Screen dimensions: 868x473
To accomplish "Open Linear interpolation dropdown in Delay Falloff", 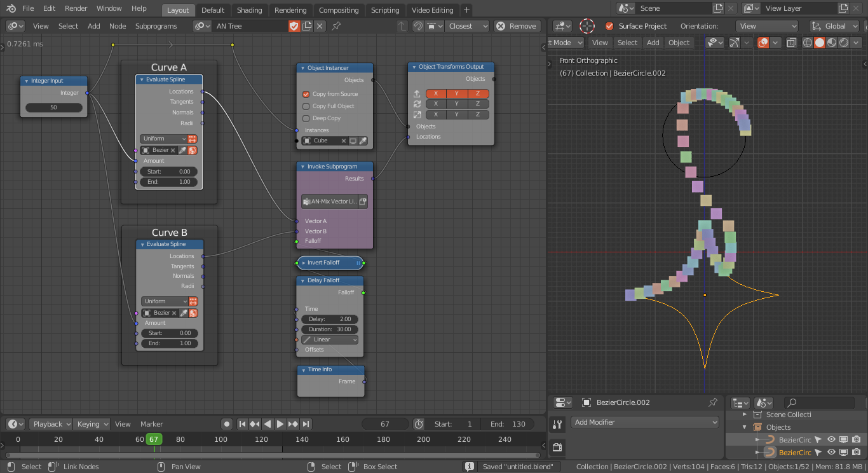I will 330,339.
